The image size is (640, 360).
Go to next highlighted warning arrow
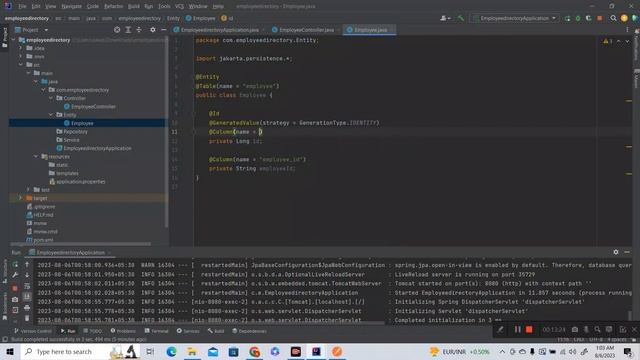point(627,41)
